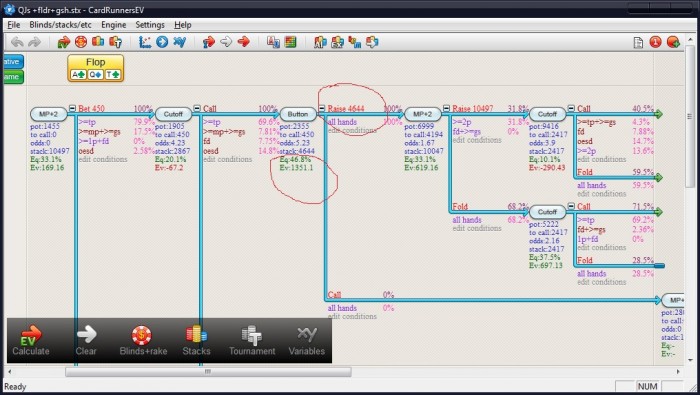Select the Cutoff node with pot 5222

(x=547, y=212)
